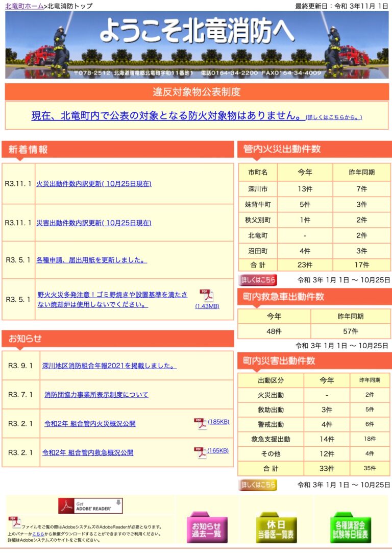Screen dimensions: 392x553
Task: Click the Get Adobe Reader banner
Action: point(90,506)
